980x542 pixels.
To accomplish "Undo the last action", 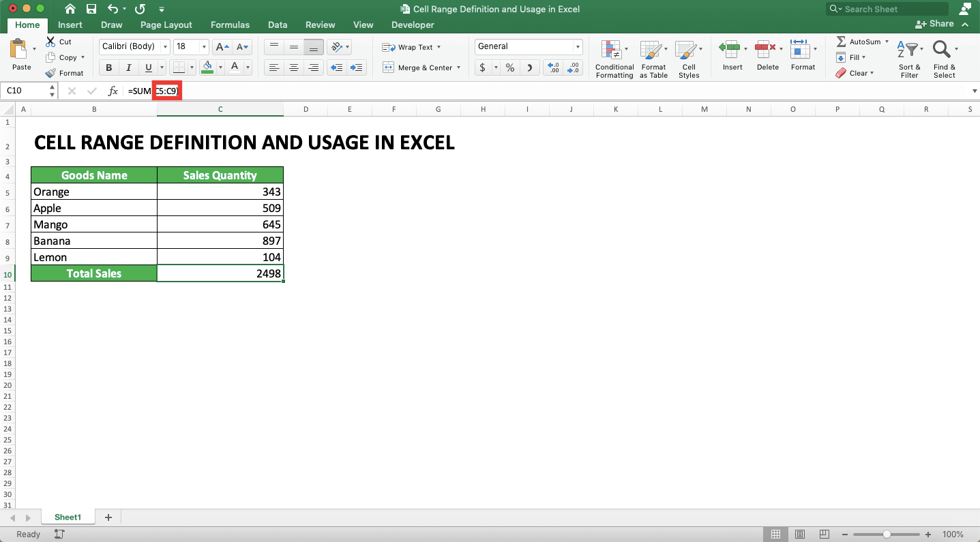I will [x=114, y=10].
